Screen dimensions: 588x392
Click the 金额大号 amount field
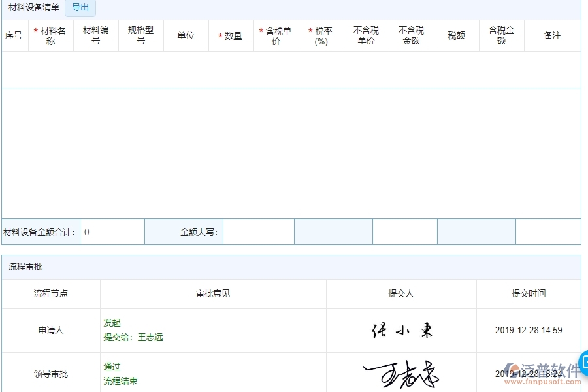pos(259,231)
